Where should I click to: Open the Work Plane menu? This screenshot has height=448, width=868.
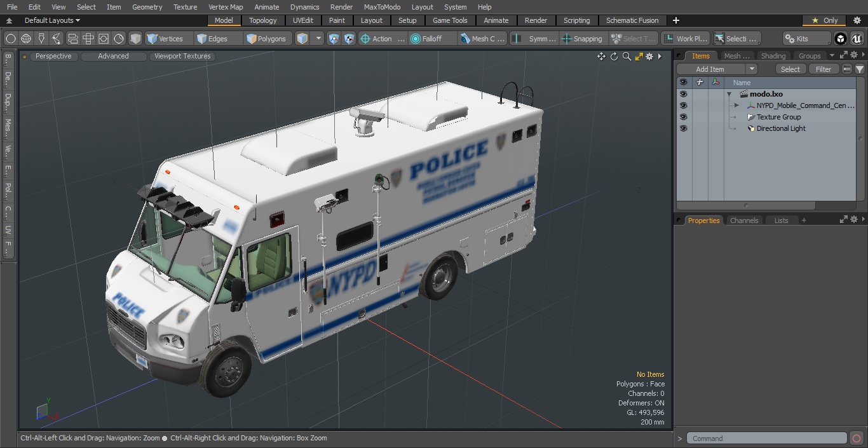(685, 39)
